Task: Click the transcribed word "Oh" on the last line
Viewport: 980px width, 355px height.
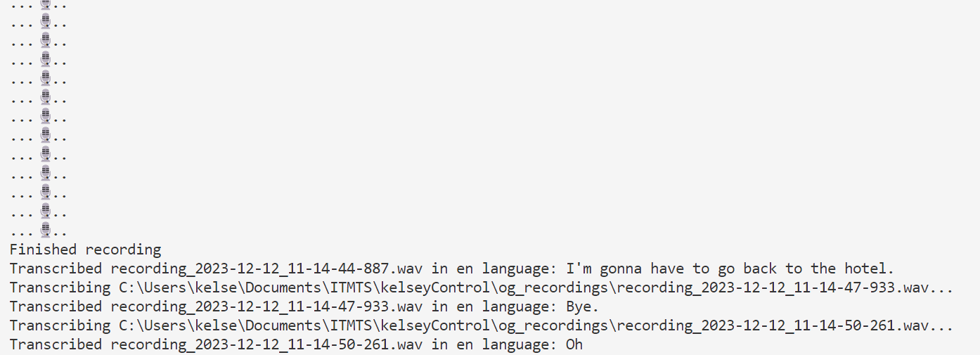Action: (x=574, y=344)
